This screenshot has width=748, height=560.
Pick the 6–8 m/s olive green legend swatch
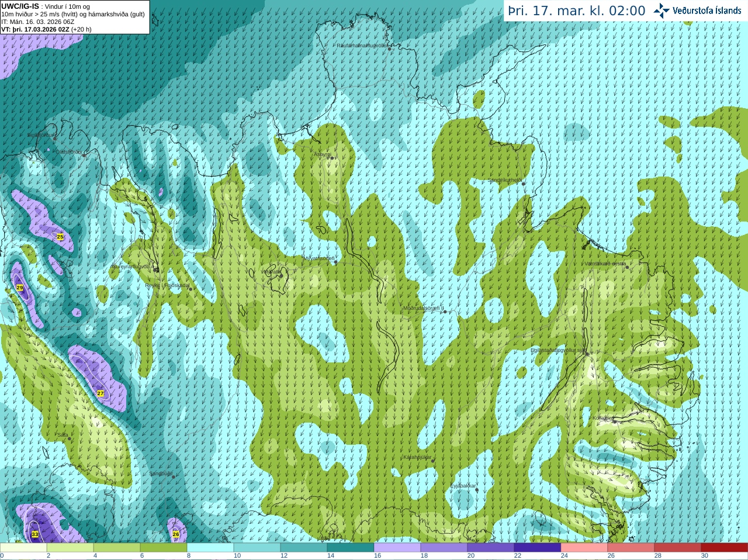click(x=164, y=548)
